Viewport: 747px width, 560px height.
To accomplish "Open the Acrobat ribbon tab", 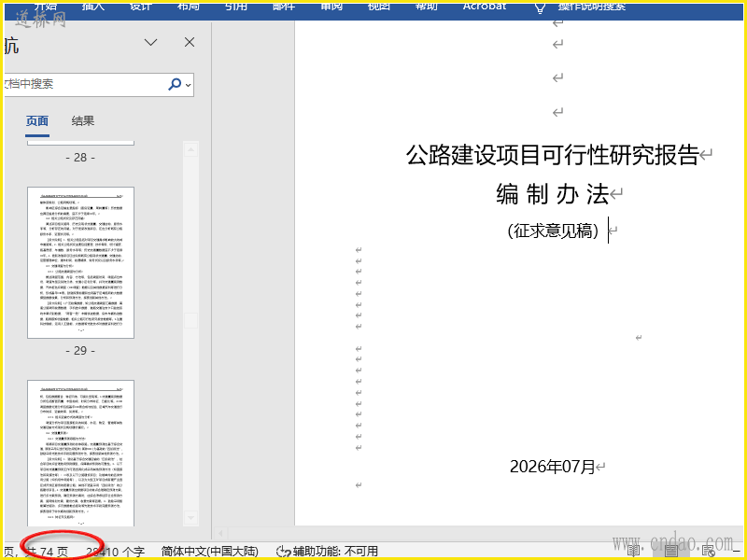I will 485,7.
